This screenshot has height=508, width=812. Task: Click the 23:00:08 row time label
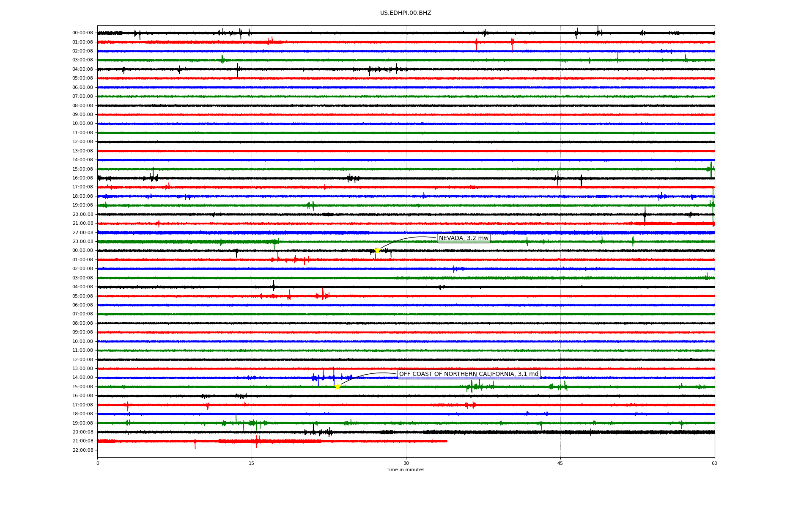(82, 242)
